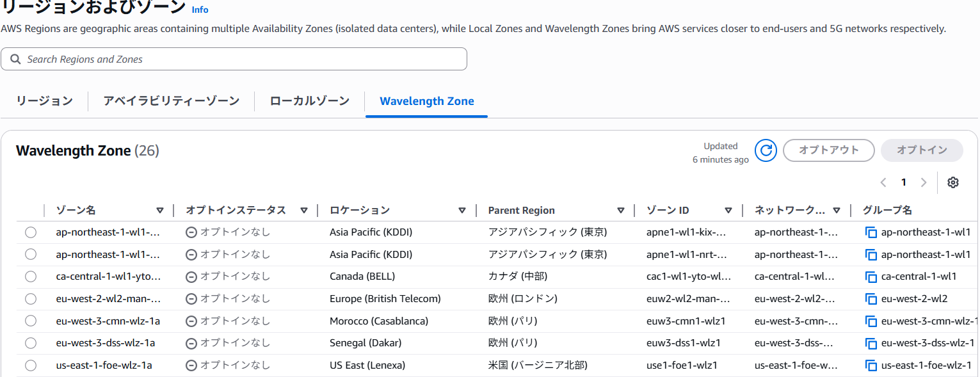Copy group name eu-west-2-wl2
This screenshot has height=377, width=980.
[871, 299]
